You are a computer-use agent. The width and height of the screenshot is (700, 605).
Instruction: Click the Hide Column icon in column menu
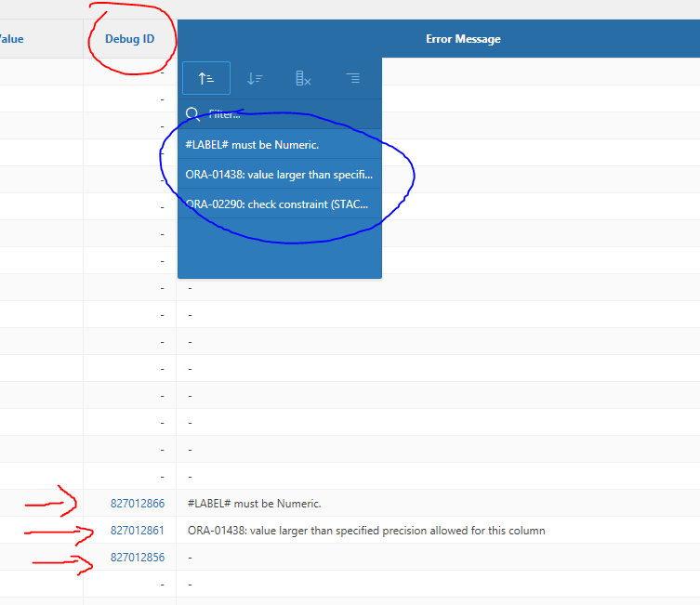click(303, 78)
